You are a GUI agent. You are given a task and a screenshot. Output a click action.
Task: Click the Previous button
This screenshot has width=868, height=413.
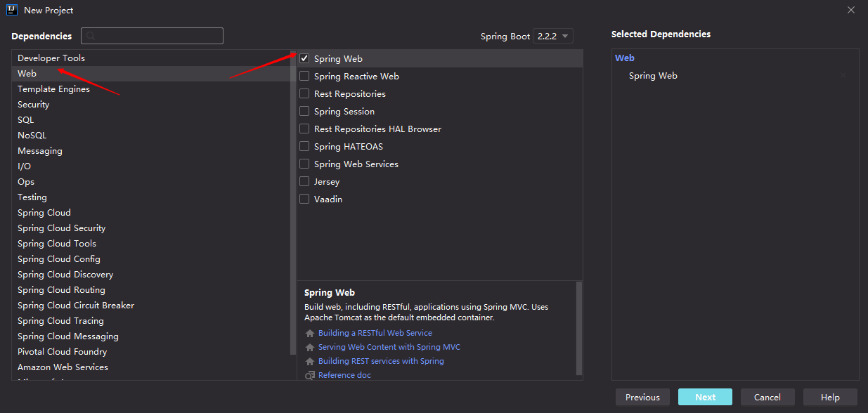[642, 397]
